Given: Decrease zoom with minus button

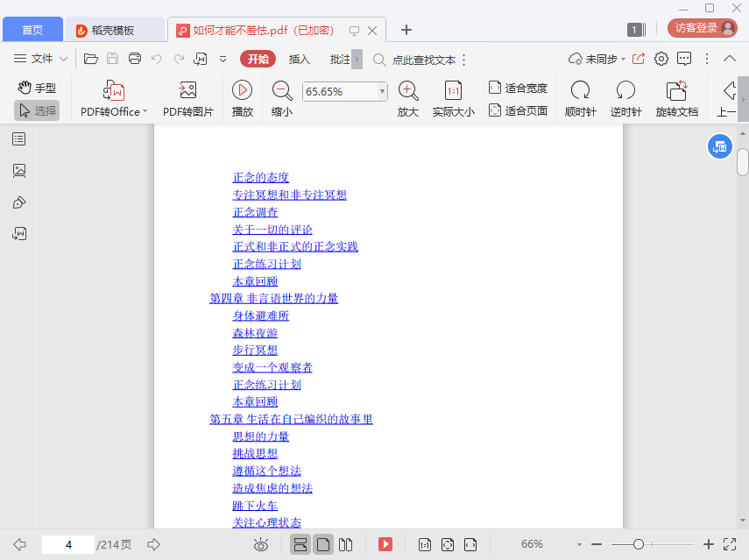Looking at the screenshot, I should (597, 544).
